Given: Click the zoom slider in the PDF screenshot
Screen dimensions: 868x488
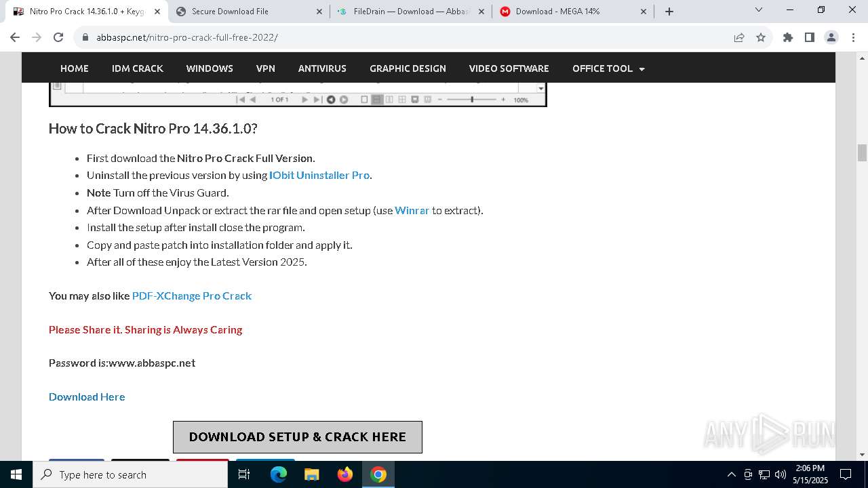Looking at the screenshot, I should [x=473, y=100].
